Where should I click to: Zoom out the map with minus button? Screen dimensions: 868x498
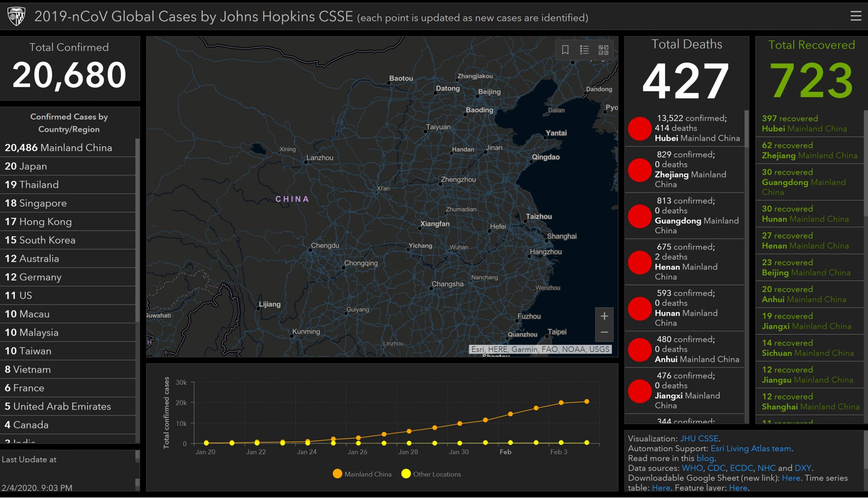tap(604, 332)
